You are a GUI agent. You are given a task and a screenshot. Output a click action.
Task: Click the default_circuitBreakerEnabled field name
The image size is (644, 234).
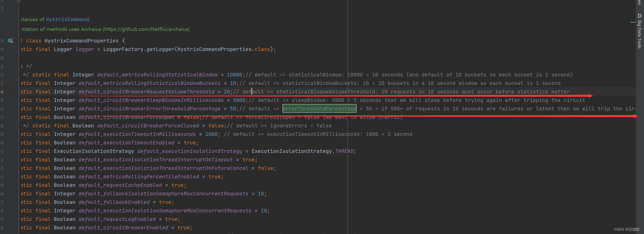(x=123, y=228)
